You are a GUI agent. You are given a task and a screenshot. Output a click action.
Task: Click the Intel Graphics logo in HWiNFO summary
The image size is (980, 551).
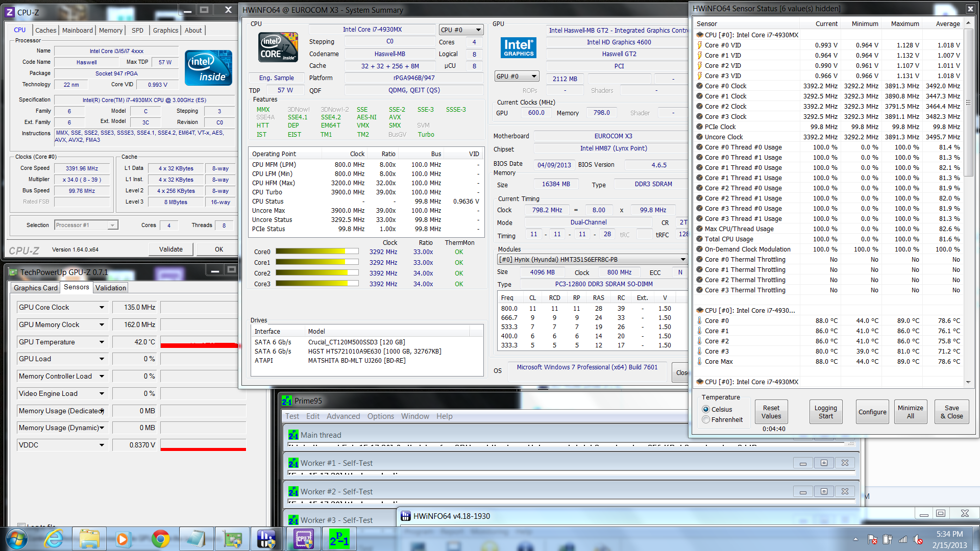pyautogui.click(x=519, y=47)
